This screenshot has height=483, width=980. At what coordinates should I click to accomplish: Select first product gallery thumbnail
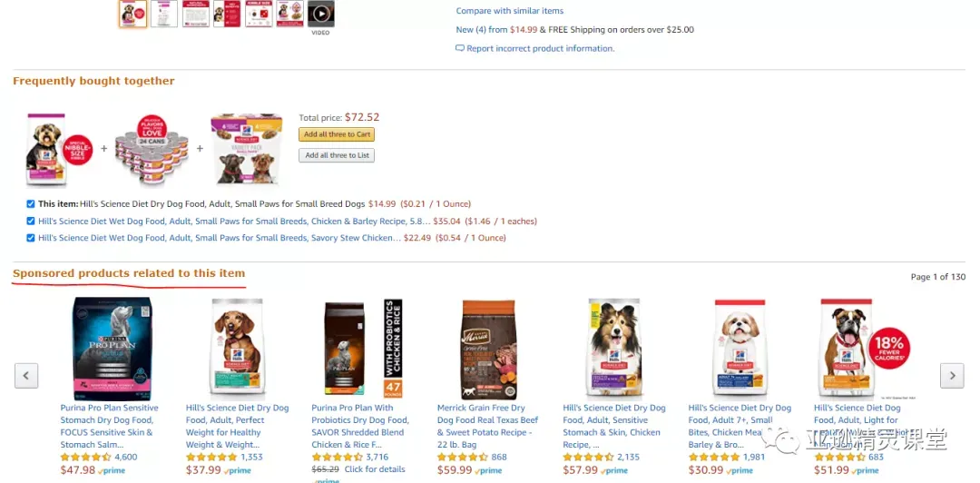coord(133,14)
